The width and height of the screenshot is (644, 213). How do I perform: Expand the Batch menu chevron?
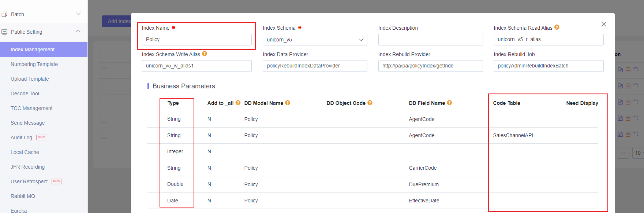pyautogui.click(x=78, y=14)
